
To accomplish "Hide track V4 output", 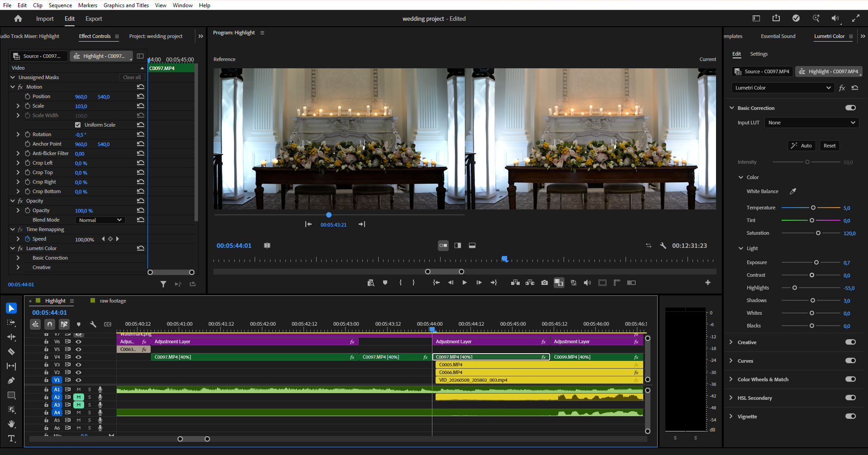I will (x=78, y=357).
